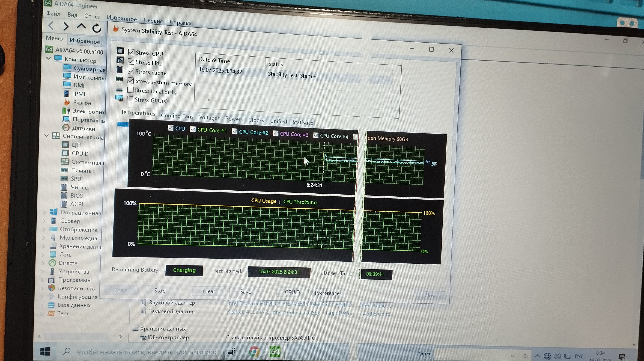
Task: Open the Сервис menu
Action: coord(153,21)
